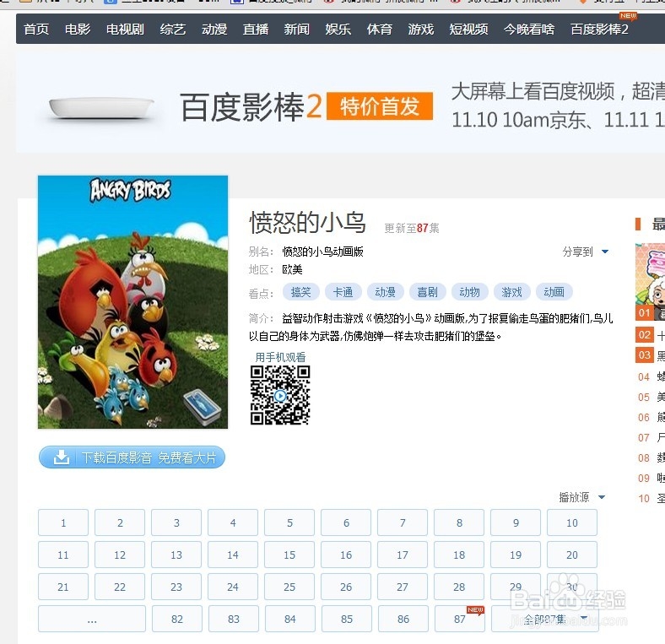Viewport: 665px width, 644px height.
Task: Click the download arrow icon on blue button
Action: [62, 457]
